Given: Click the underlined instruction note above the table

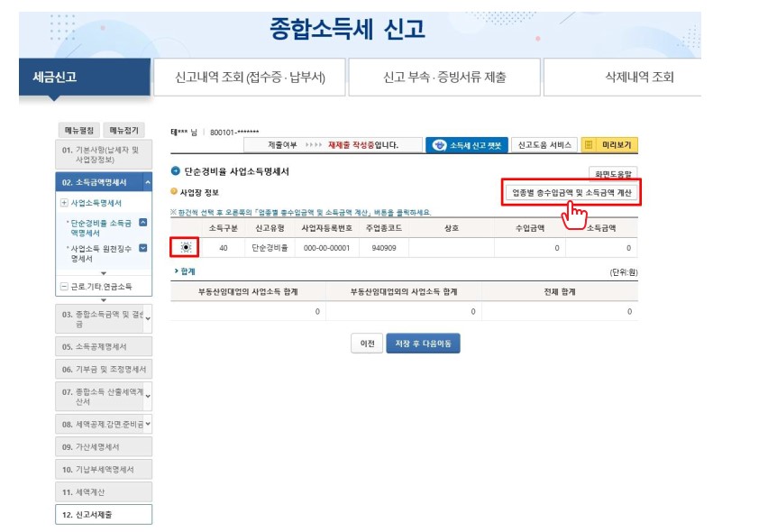Looking at the screenshot, I should pos(300,212).
